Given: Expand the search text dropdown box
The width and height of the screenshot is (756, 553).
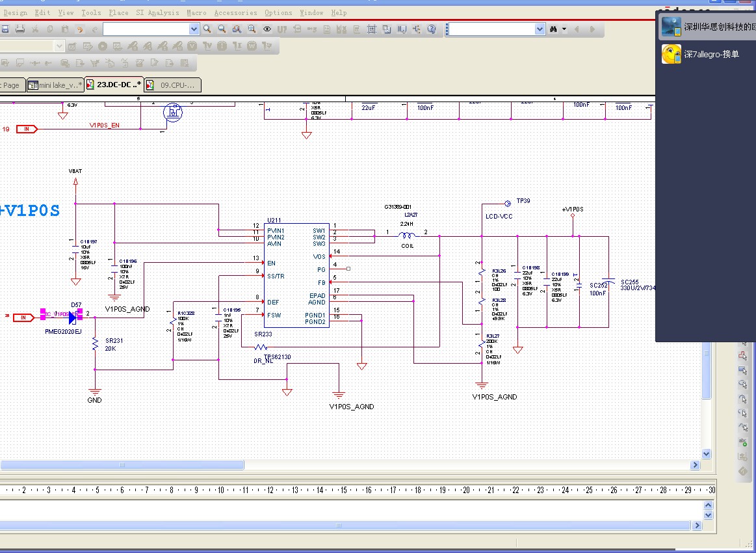Looking at the screenshot, I should 540,29.
